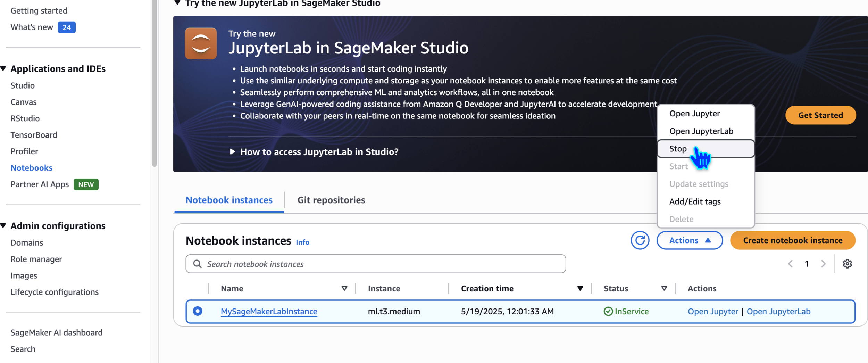This screenshot has height=363, width=868.
Task: Click the disabled Update settings item
Action: point(706,184)
